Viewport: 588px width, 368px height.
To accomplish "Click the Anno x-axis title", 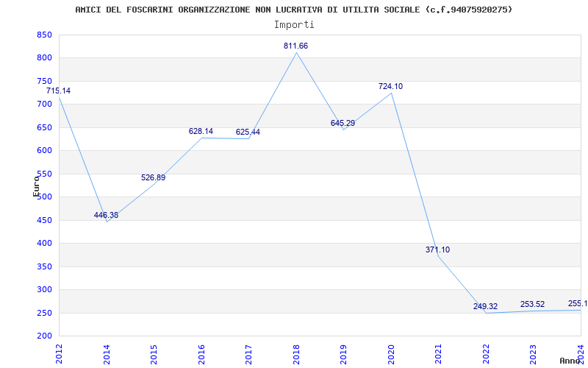I will click(570, 361).
